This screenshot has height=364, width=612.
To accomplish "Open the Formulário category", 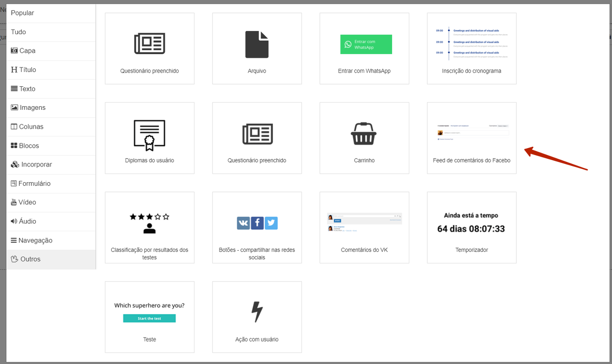I will (x=34, y=183).
